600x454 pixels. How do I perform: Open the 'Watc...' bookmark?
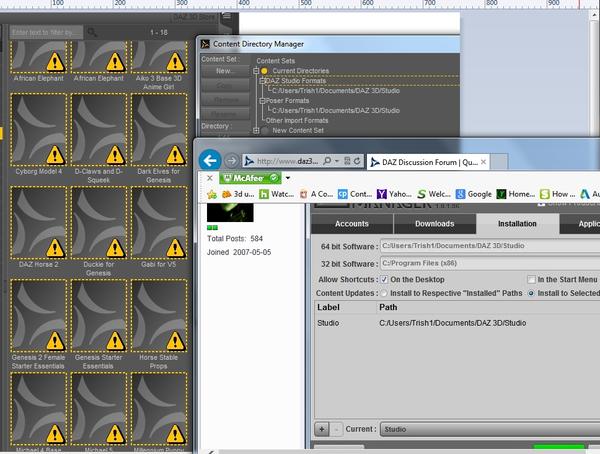tap(276, 194)
